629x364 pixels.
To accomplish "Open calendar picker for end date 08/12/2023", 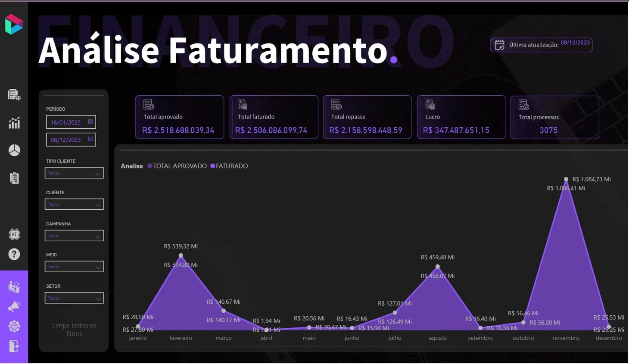I will pyautogui.click(x=90, y=139).
